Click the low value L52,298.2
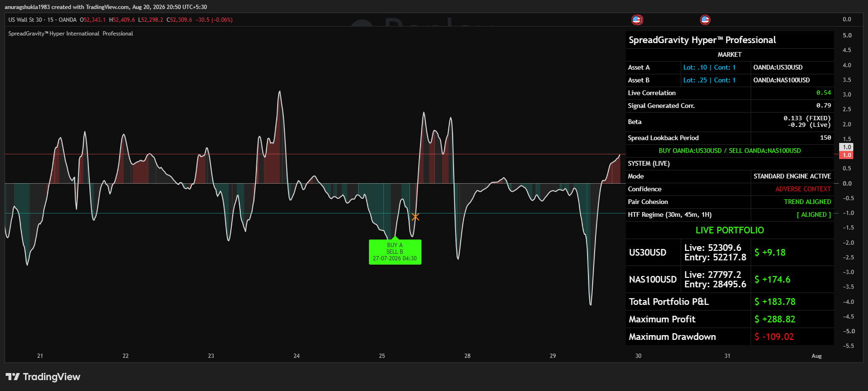The height and width of the screenshot is (391, 868). pos(150,20)
